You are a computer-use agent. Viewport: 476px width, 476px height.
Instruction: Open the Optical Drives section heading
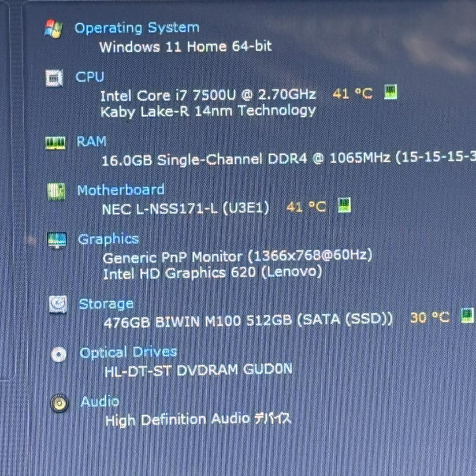(x=128, y=353)
